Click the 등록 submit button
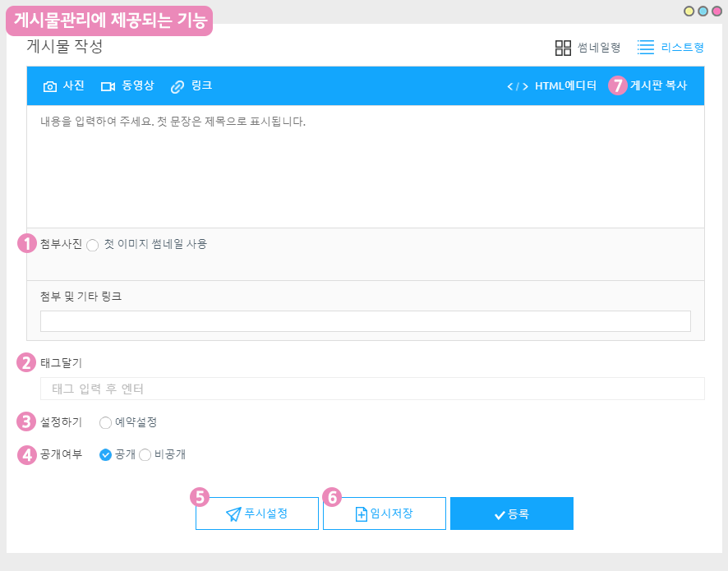Image resolution: width=728 pixels, height=571 pixels. (x=511, y=513)
